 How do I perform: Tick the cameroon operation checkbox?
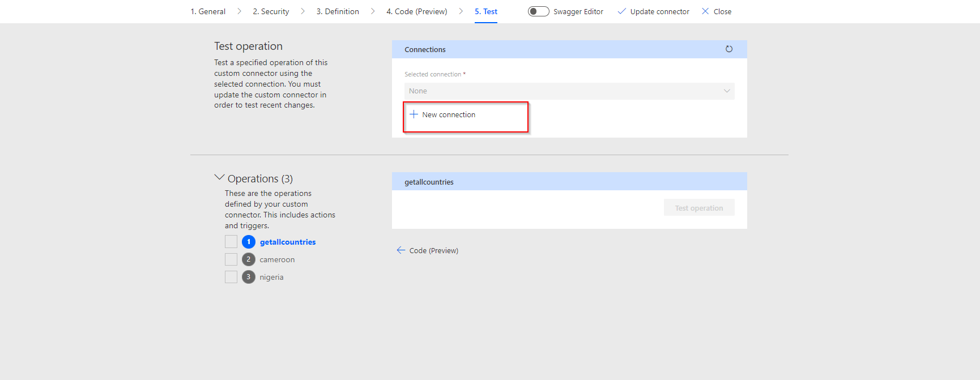click(231, 259)
